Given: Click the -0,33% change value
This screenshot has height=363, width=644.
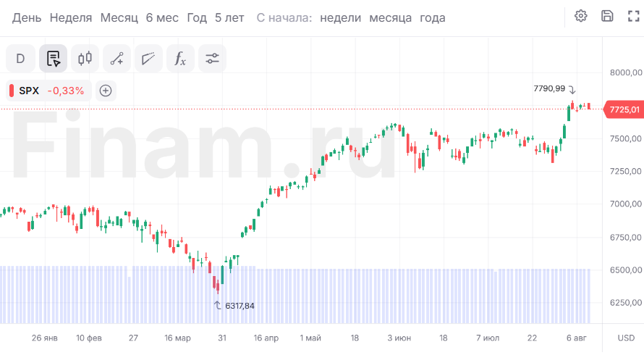Looking at the screenshot, I should click(x=66, y=91).
